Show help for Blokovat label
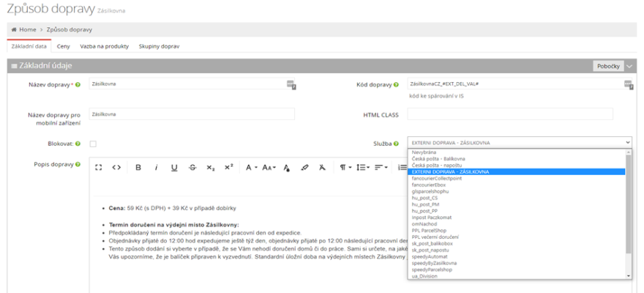 pyautogui.click(x=78, y=144)
